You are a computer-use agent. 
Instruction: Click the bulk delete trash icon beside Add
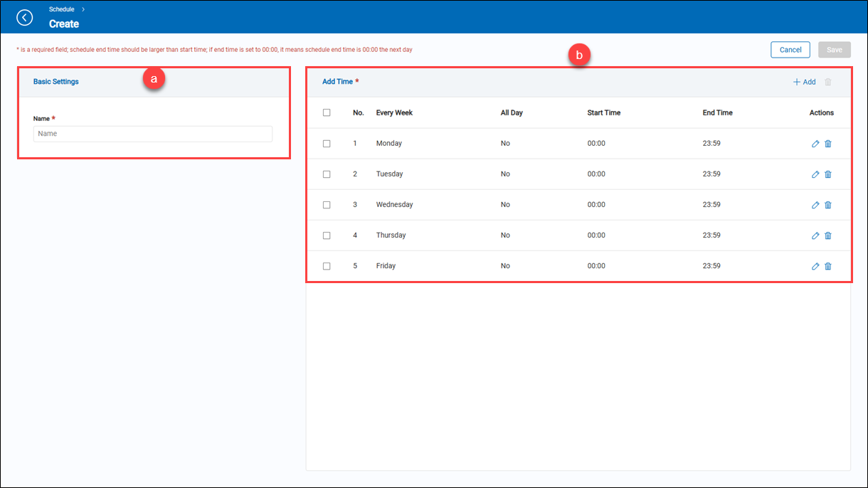(x=827, y=82)
